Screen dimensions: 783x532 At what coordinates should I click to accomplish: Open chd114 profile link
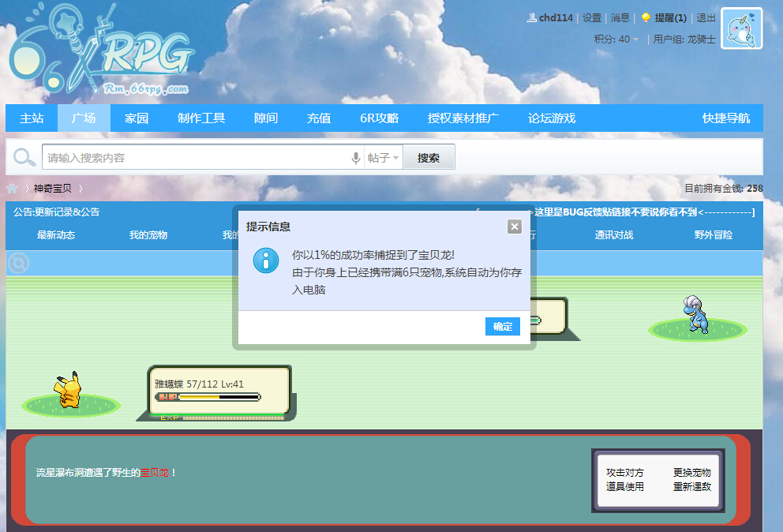pos(556,18)
